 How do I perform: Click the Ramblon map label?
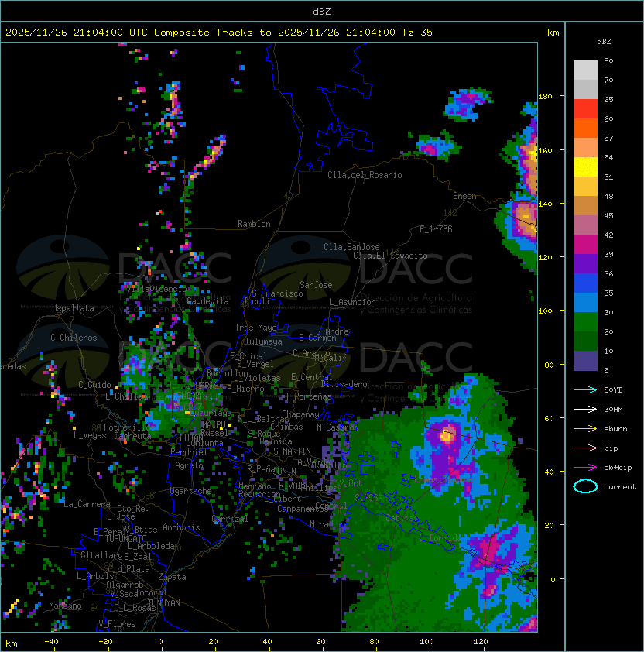click(254, 224)
